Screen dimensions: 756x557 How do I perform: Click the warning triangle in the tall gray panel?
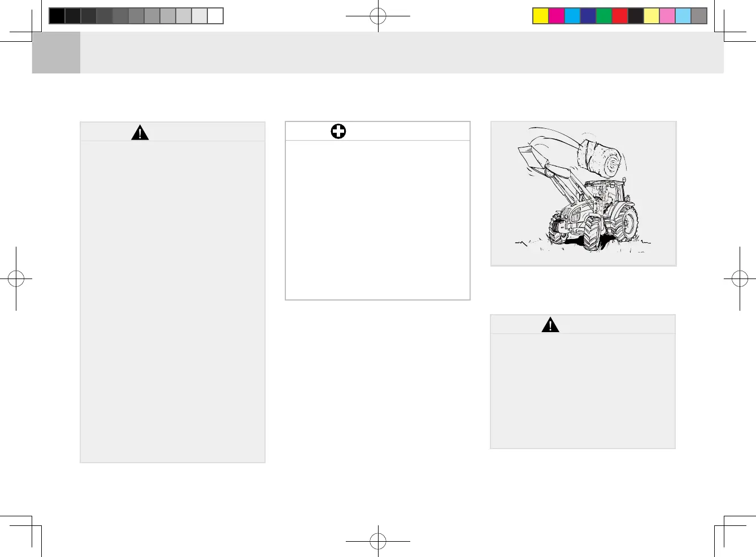point(140,132)
